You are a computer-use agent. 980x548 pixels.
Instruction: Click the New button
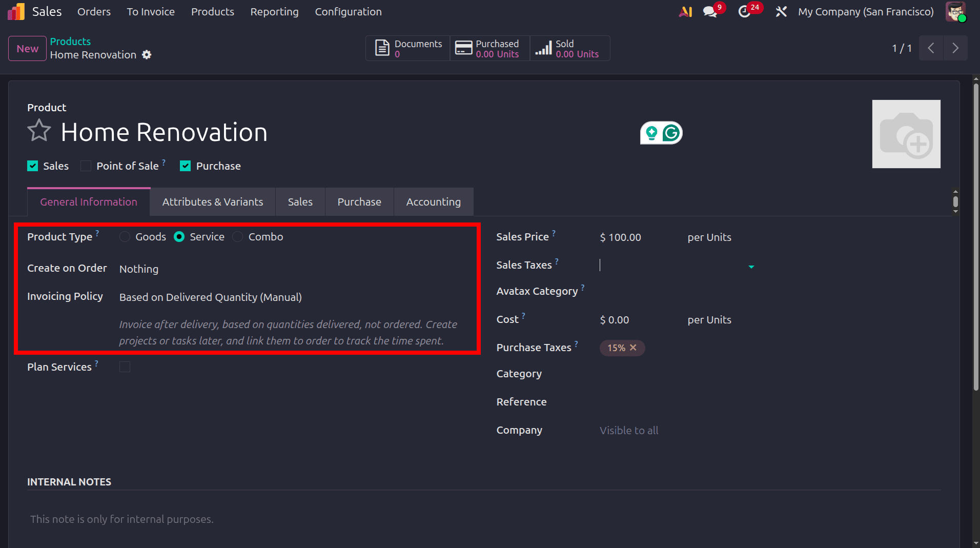(27, 48)
